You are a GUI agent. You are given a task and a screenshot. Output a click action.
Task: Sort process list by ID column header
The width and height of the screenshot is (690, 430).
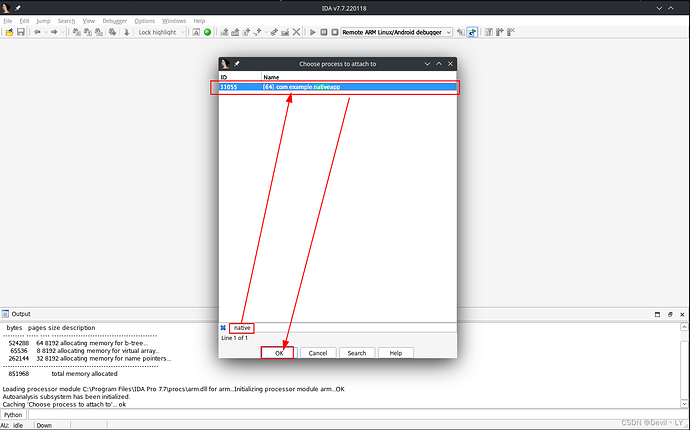(240, 77)
